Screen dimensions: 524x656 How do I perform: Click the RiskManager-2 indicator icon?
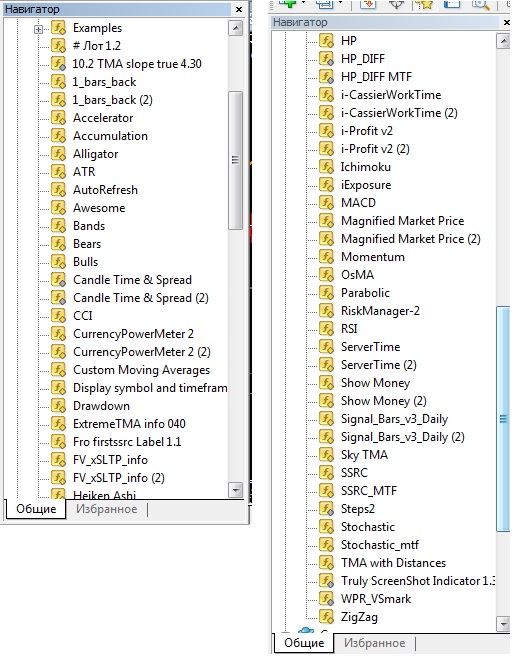pyautogui.click(x=326, y=310)
